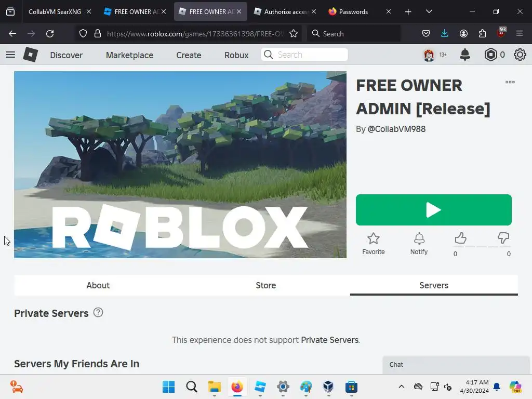Open Firefox application hamburger menu
This screenshot has height=399, width=532.
520,34
